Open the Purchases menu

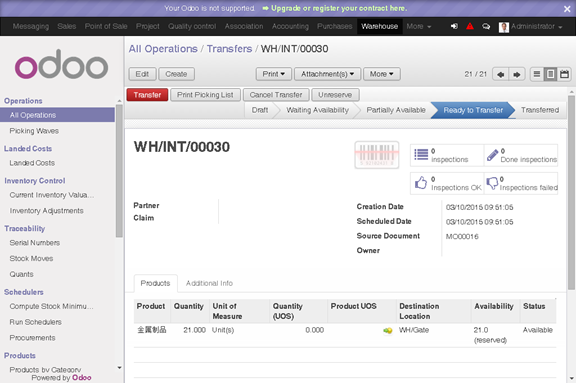[x=335, y=26]
